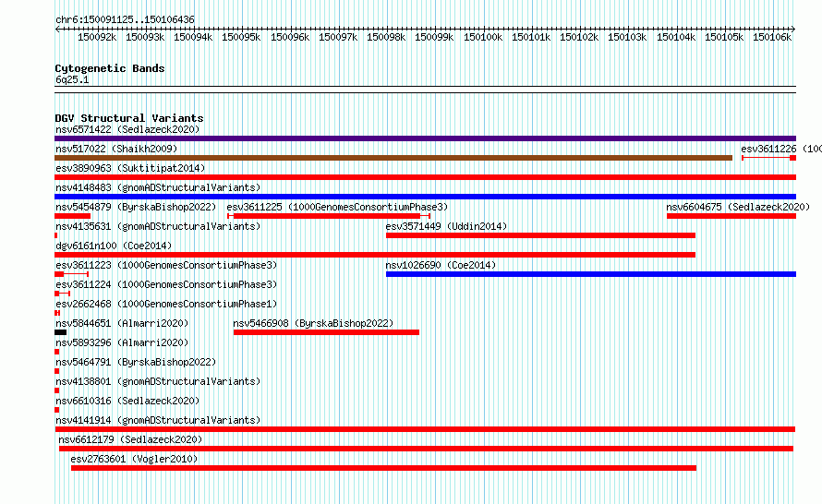The height and width of the screenshot is (504, 822).
Task: Open esv3611223 (1000GenomesConsortiumPhase3) label
Action: (166, 265)
